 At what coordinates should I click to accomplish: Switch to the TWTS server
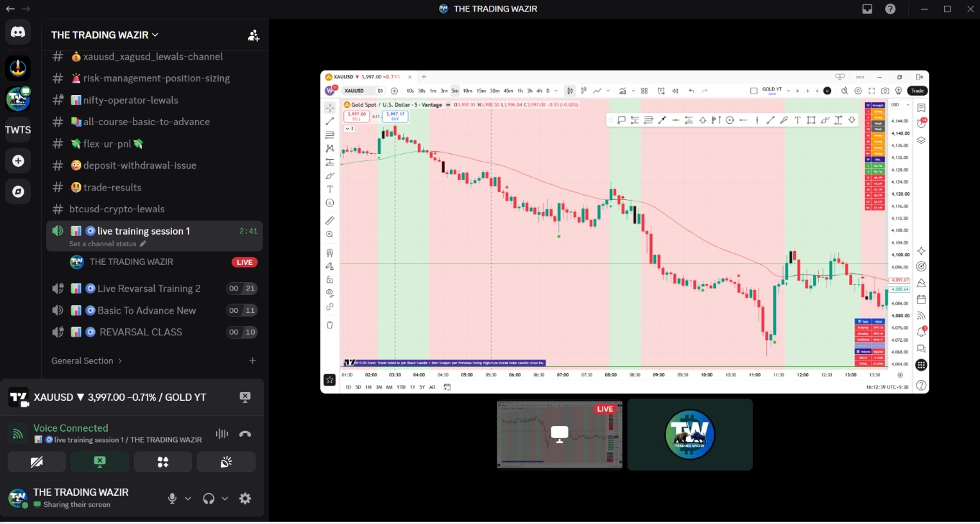pos(18,130)
